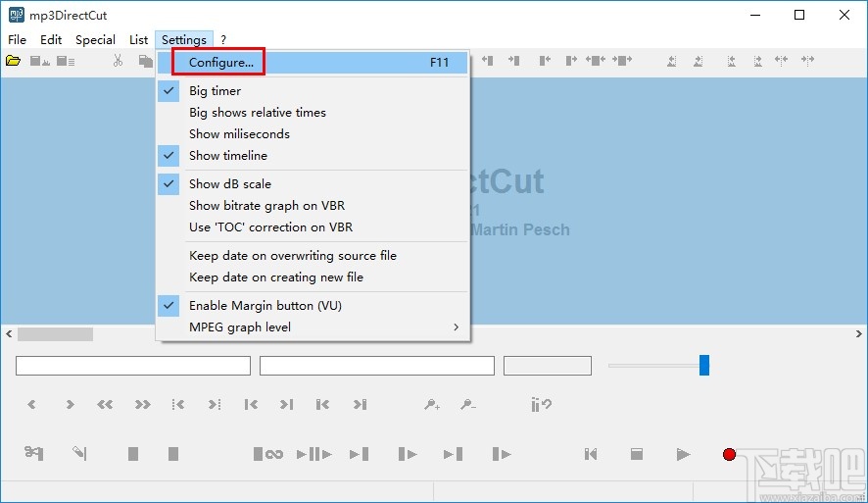The image size is (868, 503).
Task: Click the blue volume slider handle
Action: coord(704,366)
